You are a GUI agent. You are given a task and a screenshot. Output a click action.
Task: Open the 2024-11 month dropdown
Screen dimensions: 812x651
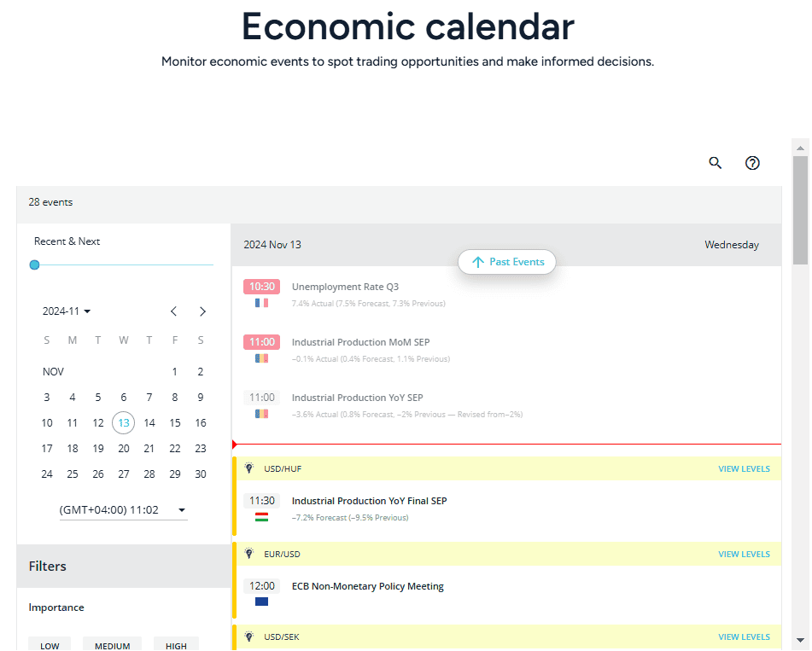(67, 311)
